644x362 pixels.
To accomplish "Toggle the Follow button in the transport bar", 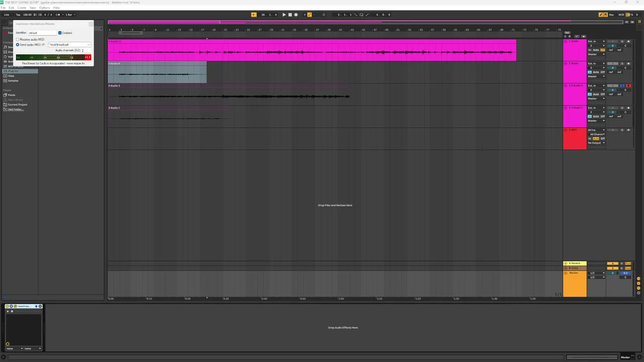I will point(254,15).
